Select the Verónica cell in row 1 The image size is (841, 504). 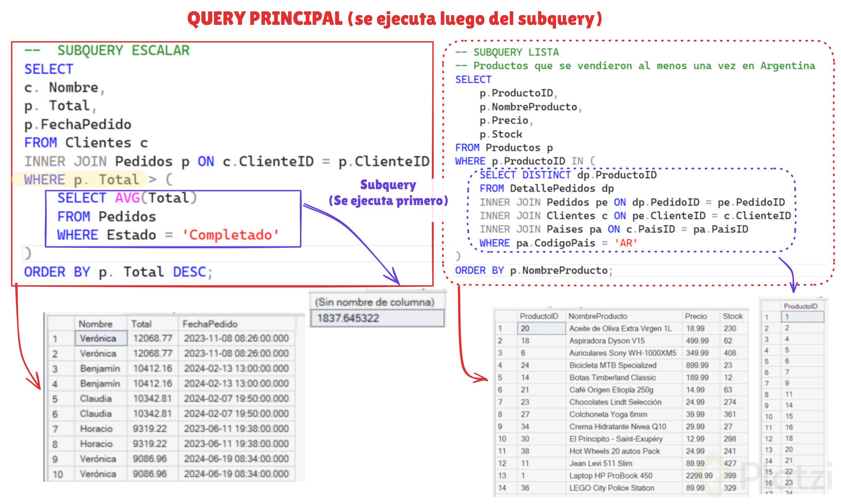(x=98, y=338)
